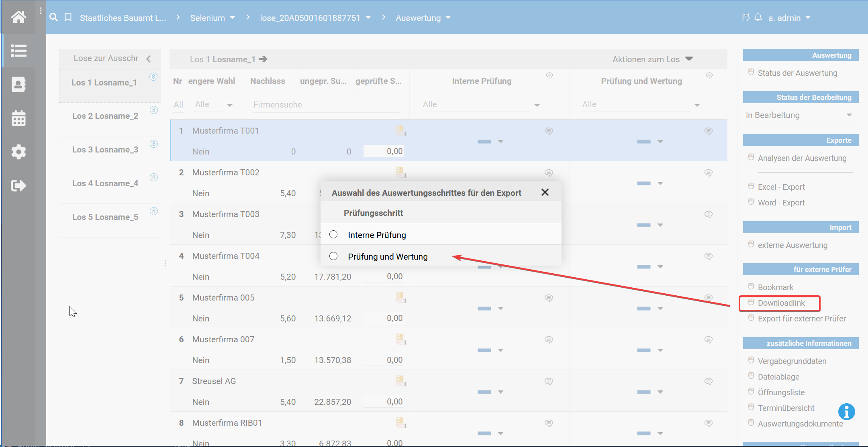Open Streusel AG document icon
868x447 pixels.
(x=400, y=381)
